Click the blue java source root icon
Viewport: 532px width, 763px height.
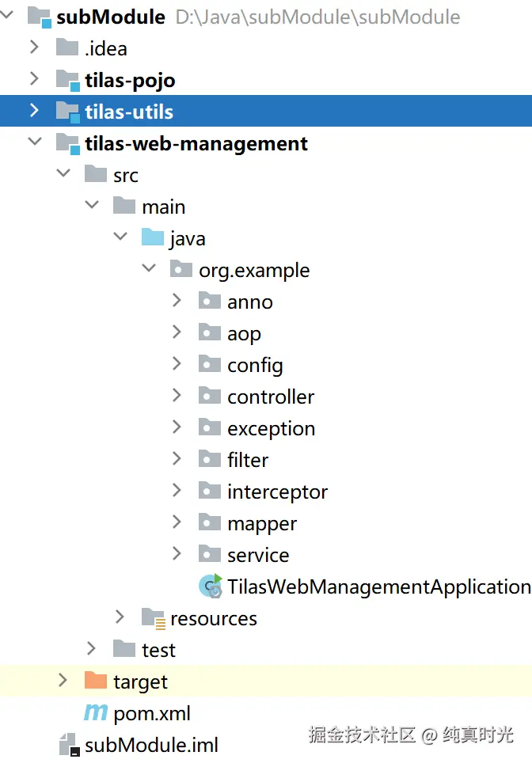click(153, 237)
